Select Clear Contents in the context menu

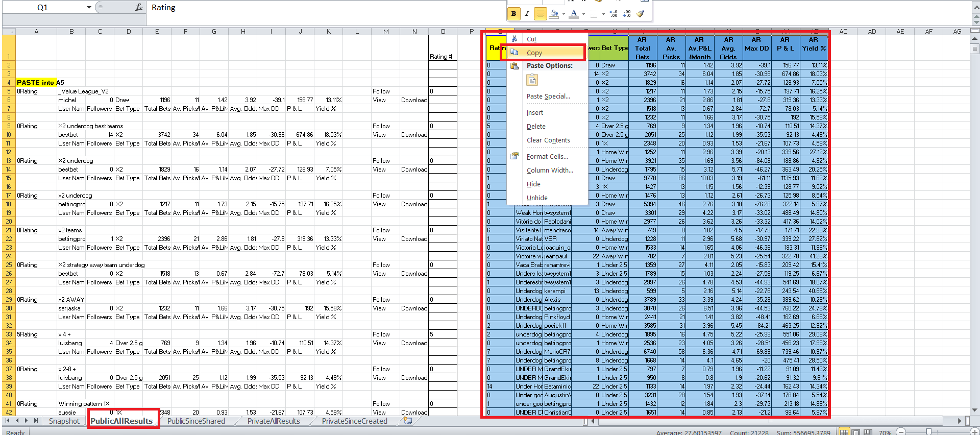pyautogui.click(x=548, y=140)
